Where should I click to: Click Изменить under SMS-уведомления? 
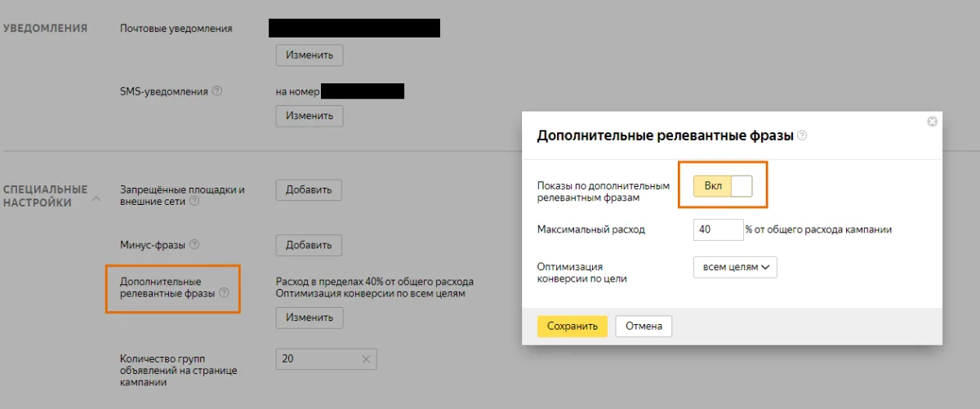point(310,116)
